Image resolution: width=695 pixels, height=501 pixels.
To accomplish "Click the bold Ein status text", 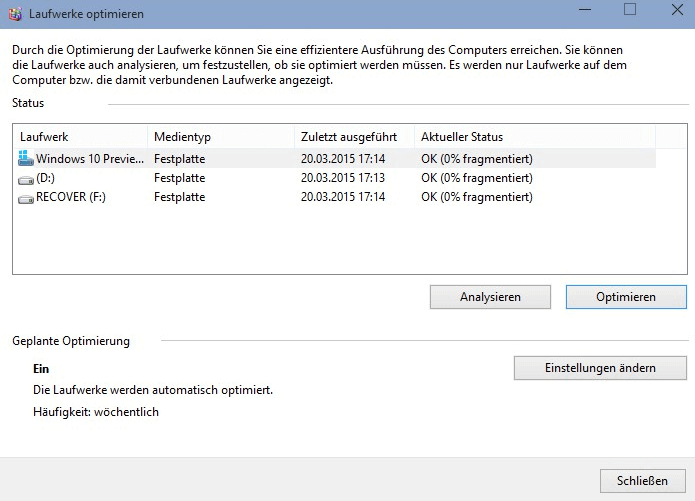I will coord(41,369).
